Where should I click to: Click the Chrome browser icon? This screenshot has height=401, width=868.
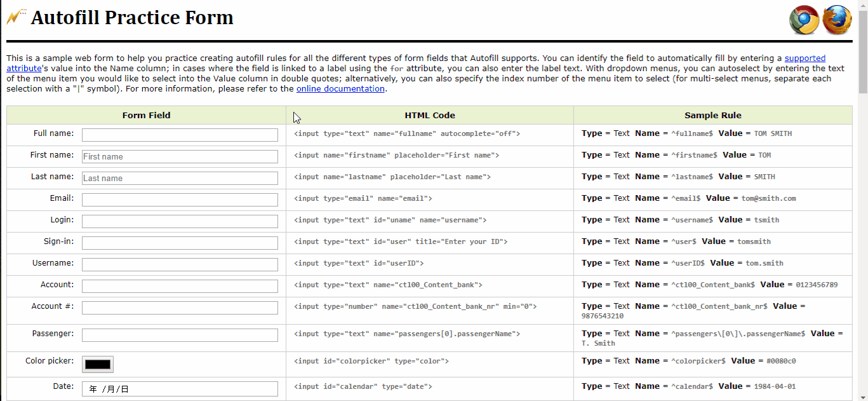coord(804,20)
